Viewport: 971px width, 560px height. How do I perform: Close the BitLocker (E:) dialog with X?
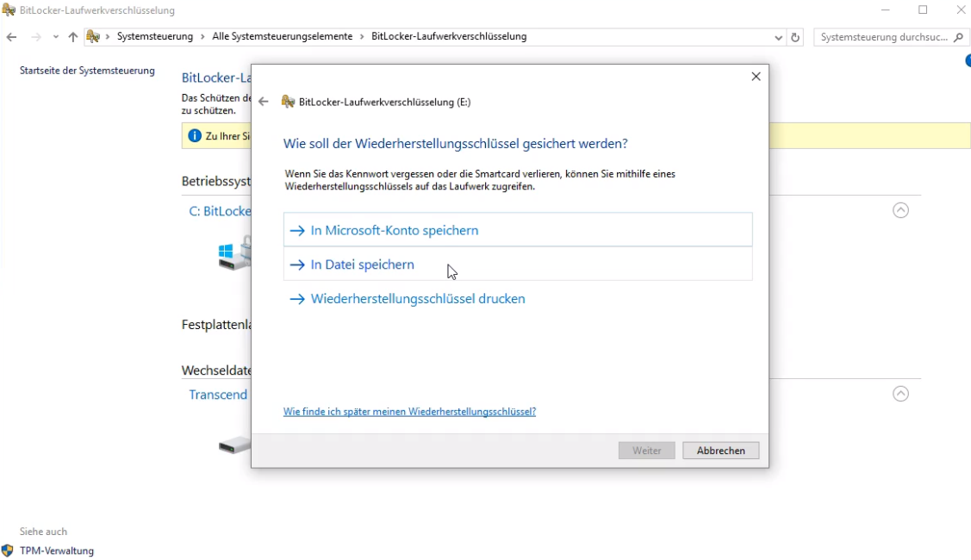(x=756, y=76)
